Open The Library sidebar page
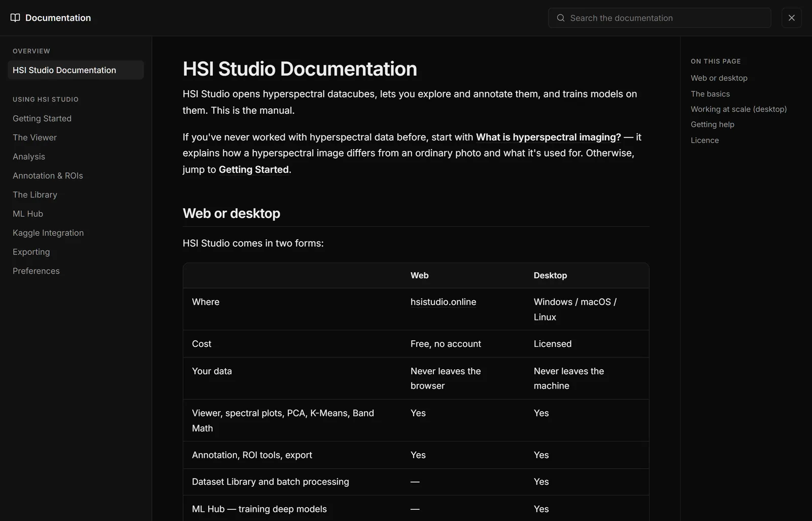The height and width of the screenshot is (521, 812). 35,194
